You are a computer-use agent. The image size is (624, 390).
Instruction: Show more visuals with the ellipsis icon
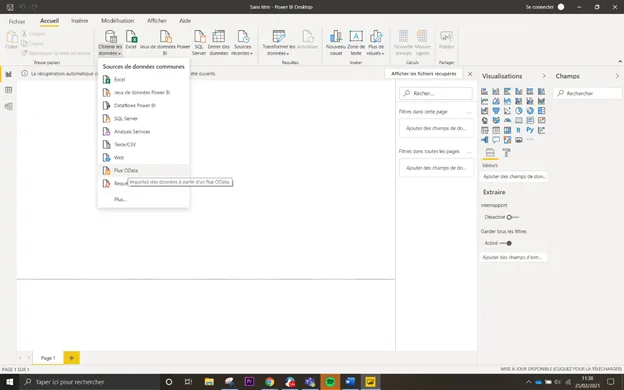pos(530,140)
